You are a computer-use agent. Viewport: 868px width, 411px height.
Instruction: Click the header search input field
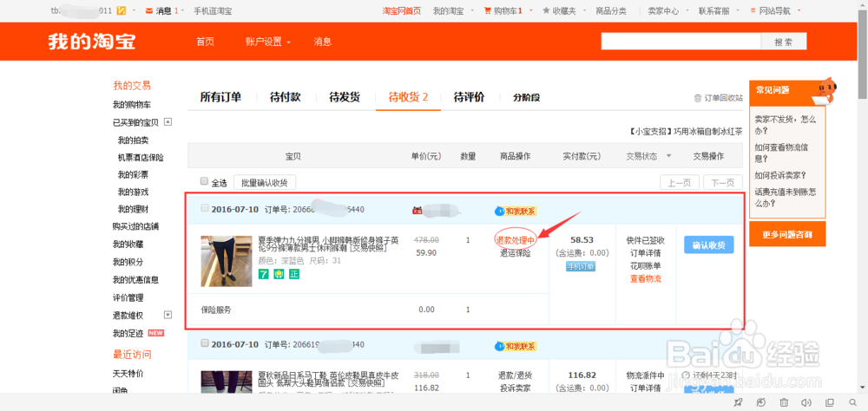[x=681, y=42]
